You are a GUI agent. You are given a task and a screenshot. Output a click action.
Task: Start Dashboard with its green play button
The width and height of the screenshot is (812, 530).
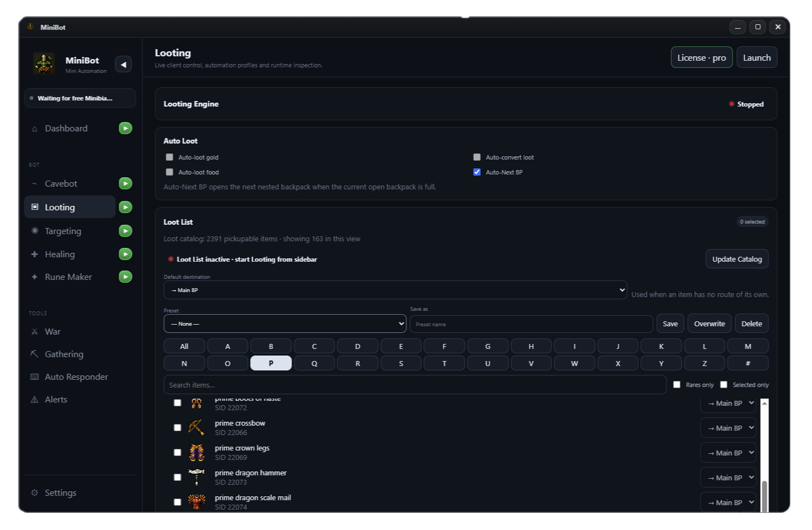(x=126, y=128)
